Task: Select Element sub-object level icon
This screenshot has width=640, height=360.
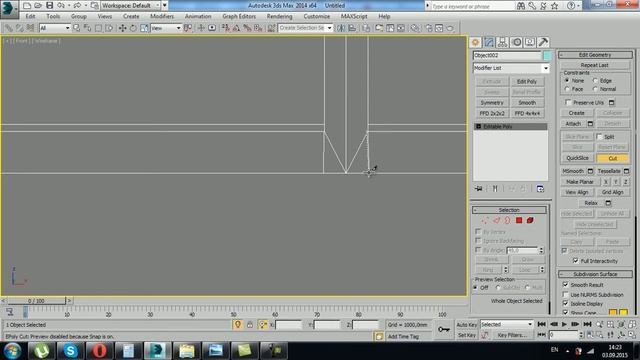Action: click(x=530, y=220)
